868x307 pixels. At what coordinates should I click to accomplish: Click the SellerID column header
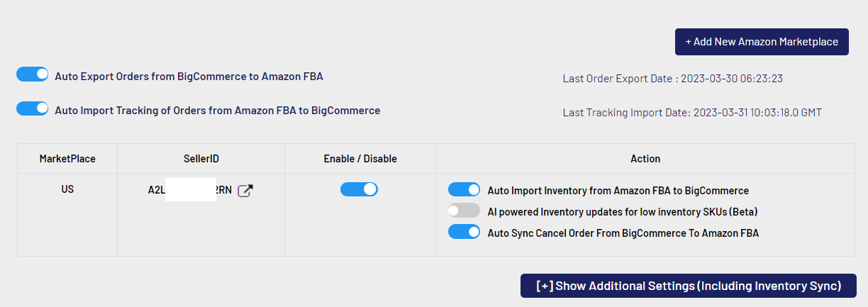201,159
